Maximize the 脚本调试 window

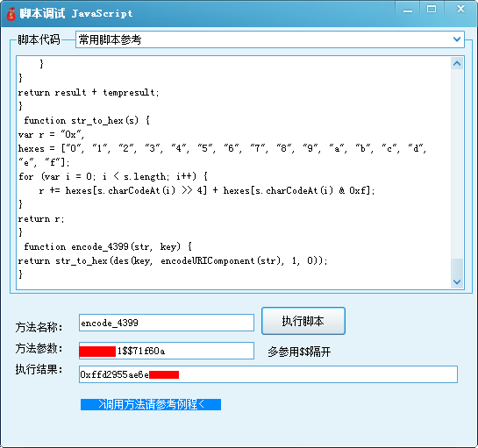432,10
